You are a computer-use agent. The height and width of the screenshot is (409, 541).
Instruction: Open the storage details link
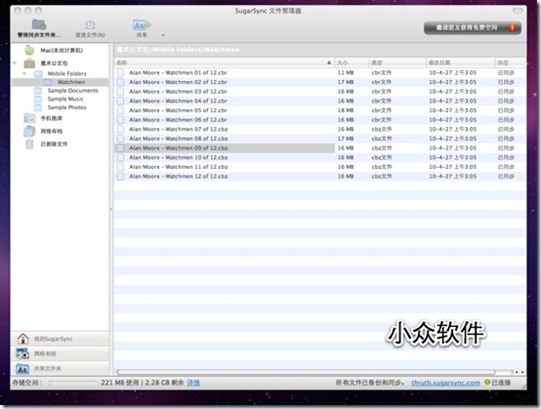pyautogui.click(x=193, y=382)
